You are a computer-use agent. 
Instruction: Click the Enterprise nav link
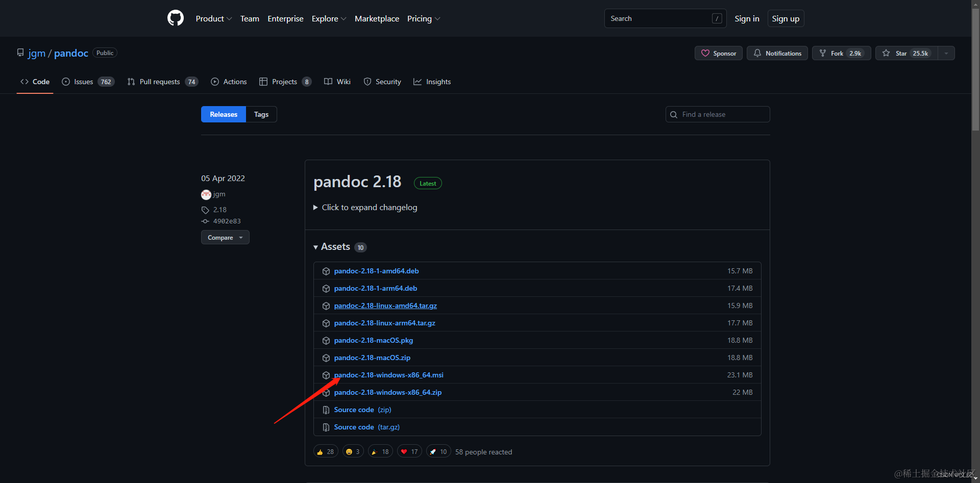click(x=285, y=18)
